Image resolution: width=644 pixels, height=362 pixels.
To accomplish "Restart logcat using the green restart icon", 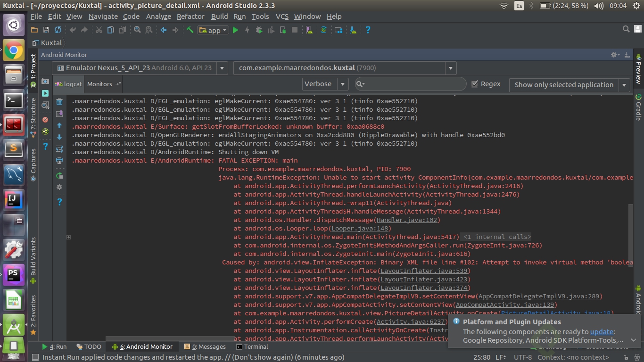I will coord(59,176).
